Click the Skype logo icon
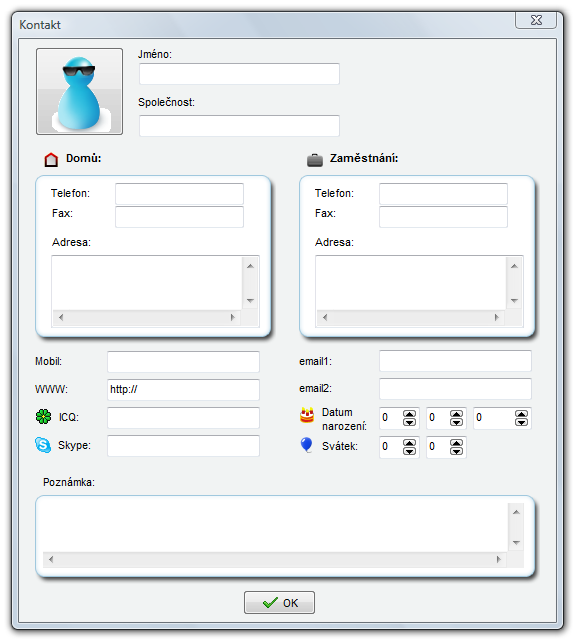Screen dimensions: 574x639 (x=43, y=445)
